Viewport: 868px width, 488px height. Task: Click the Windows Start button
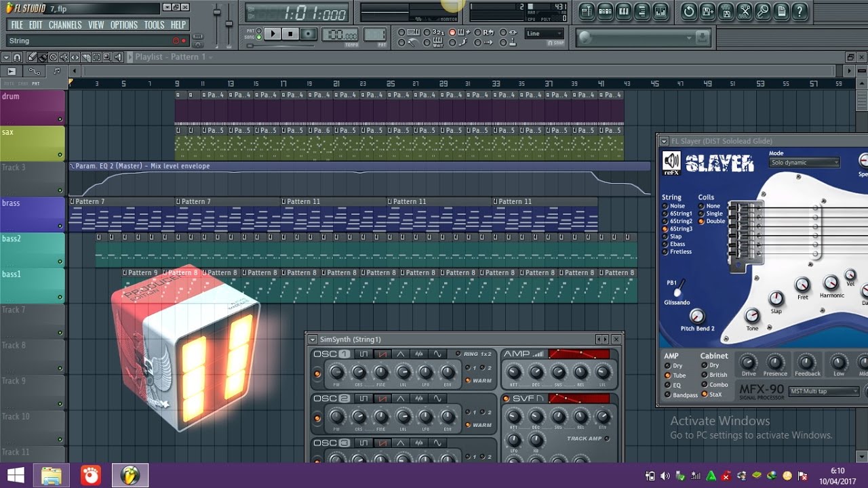tap(16, 475)
